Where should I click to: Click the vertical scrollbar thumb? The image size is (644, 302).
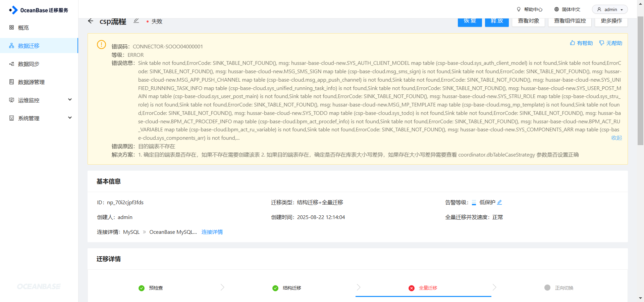641,81
